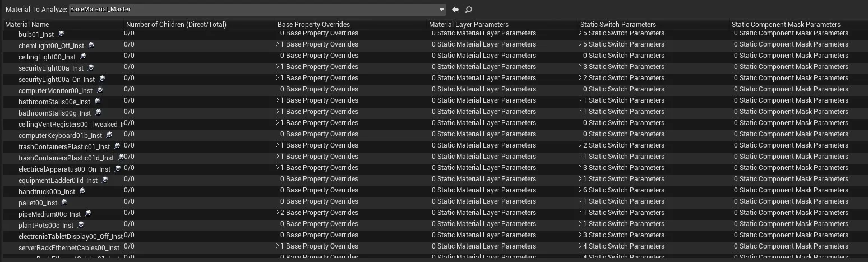This screenshot has width=868, height=262.
Task: Locate pallet00_Inst with its magnifier icon
Action: [64, 203]
